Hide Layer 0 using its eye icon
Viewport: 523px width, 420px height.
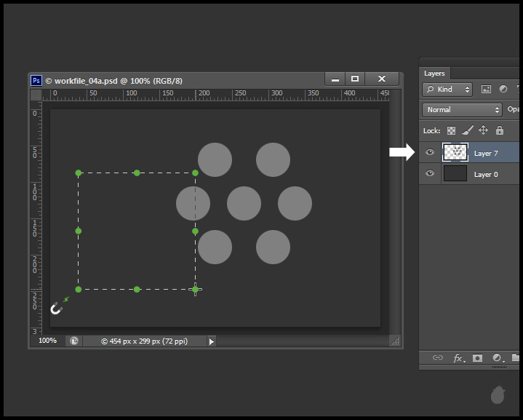click(430, 173)
